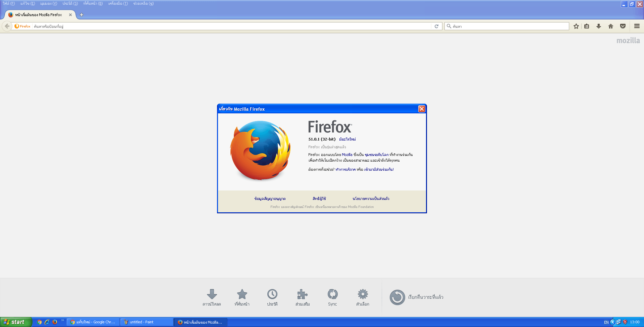Open Licensing Information (ข้อมูลสัญญาอนุญาต) link
Screen dimensions: 644x327
click(270, 199)
